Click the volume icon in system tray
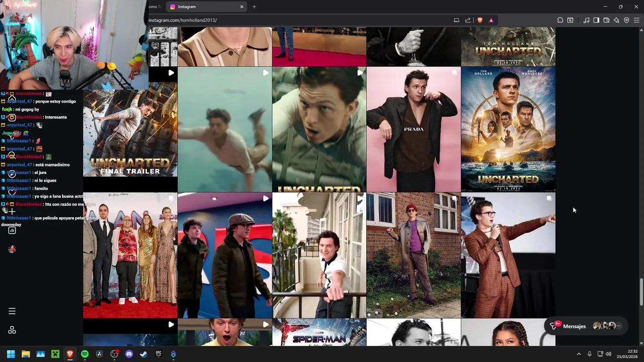Viewport: 644px width, 362px height. point(608,354)
